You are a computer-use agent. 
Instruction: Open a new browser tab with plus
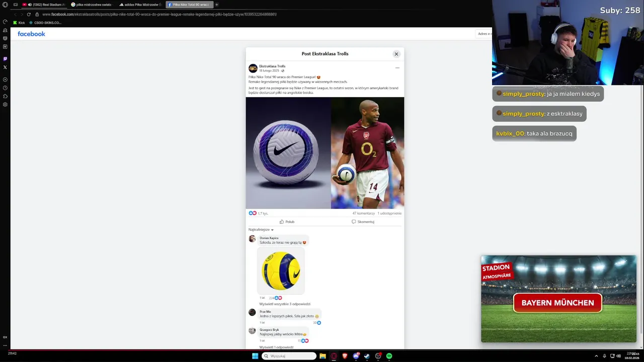tap(217, 5)
